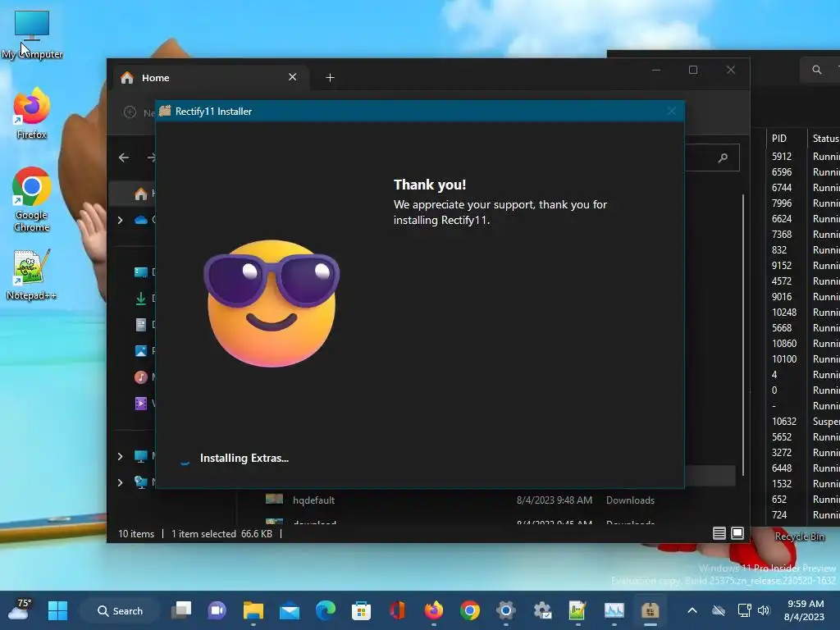The height and width of the screenshot is (630, 840).
Task: Select PID 9016 row in Task Manager
Action: [x=804, y=297]
